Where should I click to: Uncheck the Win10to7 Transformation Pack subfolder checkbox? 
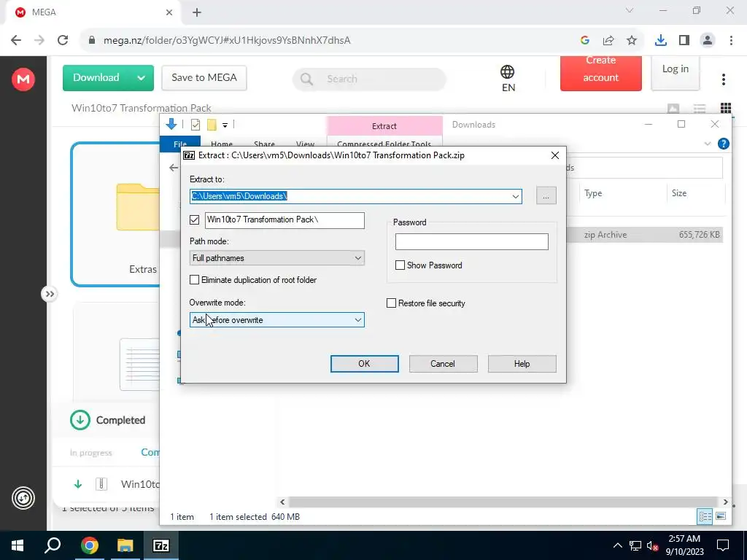tap(194, 219)
